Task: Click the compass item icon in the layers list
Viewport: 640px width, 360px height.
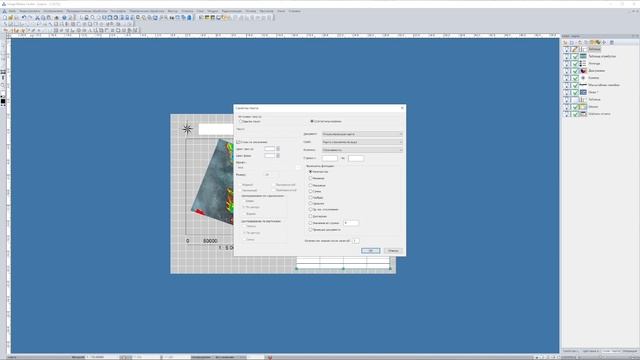Action: tap(583, 78)
